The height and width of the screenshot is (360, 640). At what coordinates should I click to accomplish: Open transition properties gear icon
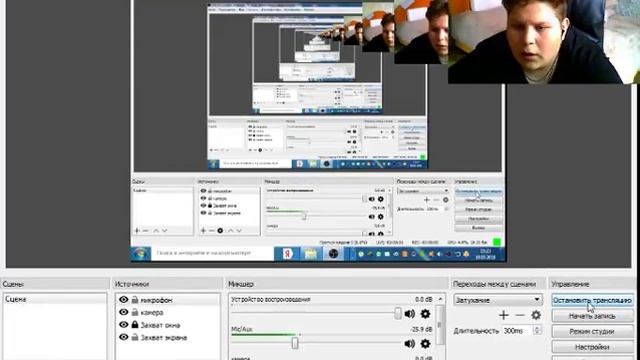pos(536,315)
